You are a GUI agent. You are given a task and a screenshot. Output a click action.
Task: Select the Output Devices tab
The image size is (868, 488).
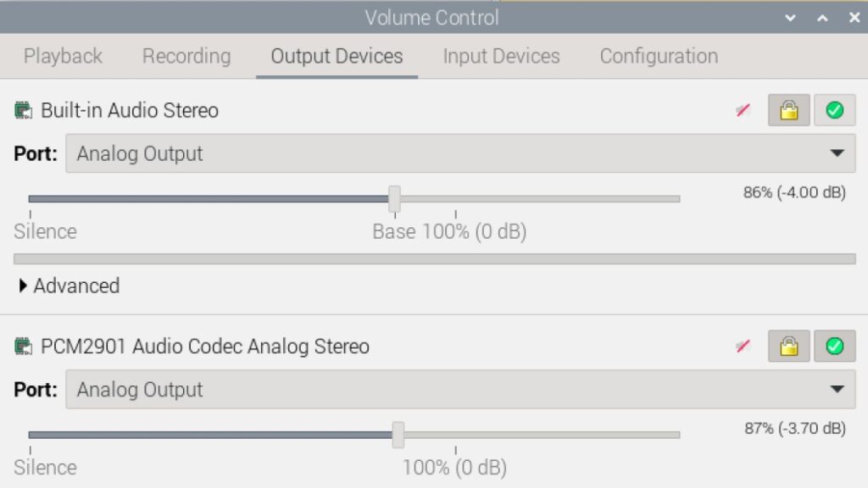click(x=337, y=56)
